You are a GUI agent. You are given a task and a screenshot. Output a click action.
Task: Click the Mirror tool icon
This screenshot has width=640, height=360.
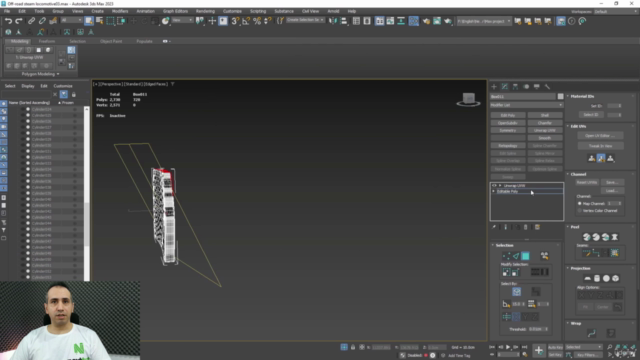click(x=333, y=21)
